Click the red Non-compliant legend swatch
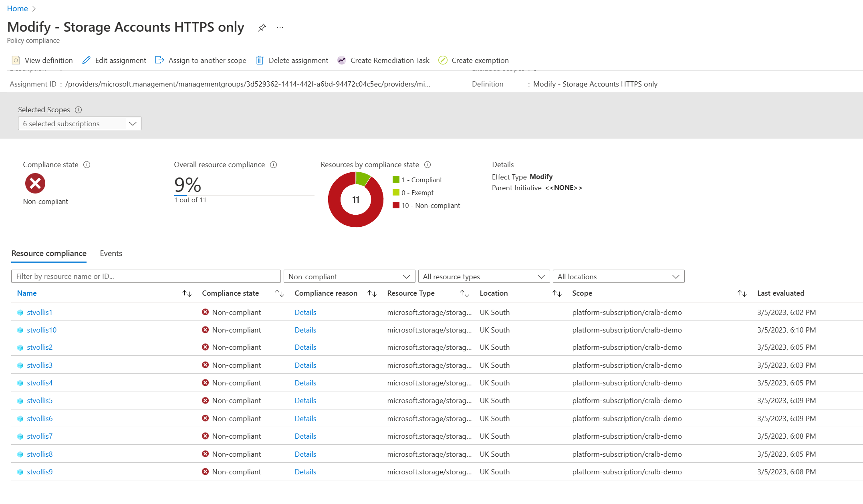863x504 pixels. pos(396,206)
